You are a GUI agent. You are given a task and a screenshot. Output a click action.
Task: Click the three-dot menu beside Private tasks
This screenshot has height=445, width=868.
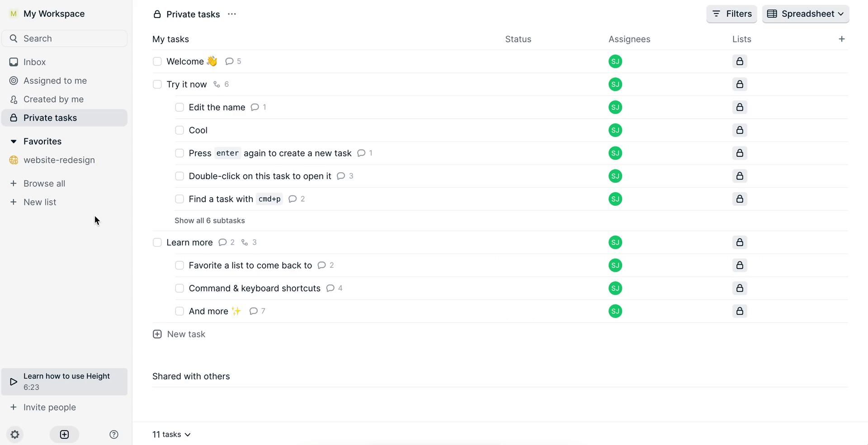pos(232,14)
